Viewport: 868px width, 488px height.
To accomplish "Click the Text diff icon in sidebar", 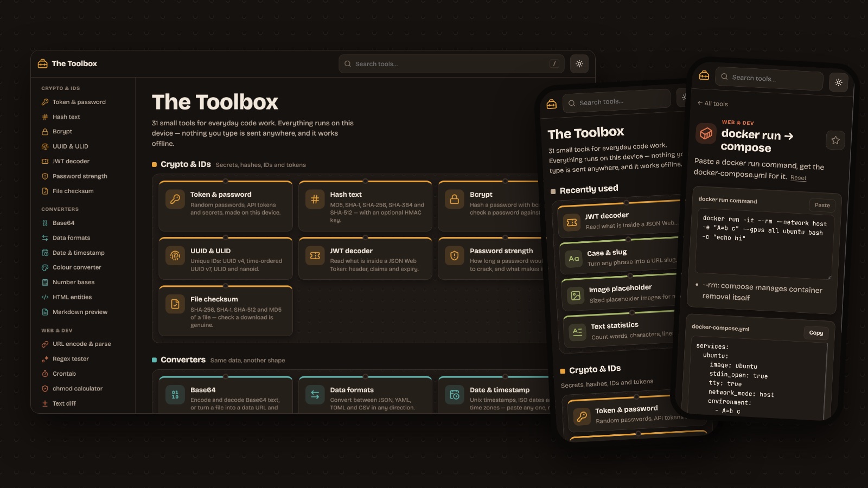I will pos(45,403).
